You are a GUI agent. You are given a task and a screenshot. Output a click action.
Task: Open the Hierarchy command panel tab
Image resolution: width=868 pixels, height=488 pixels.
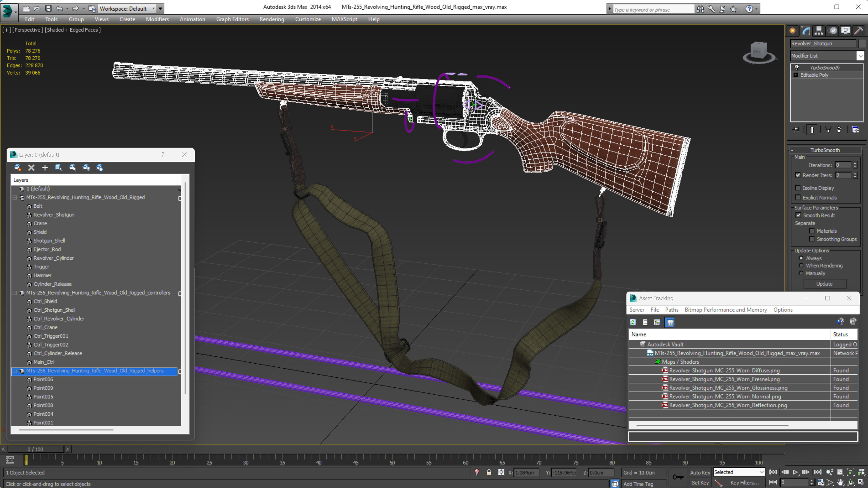point(819,31)
